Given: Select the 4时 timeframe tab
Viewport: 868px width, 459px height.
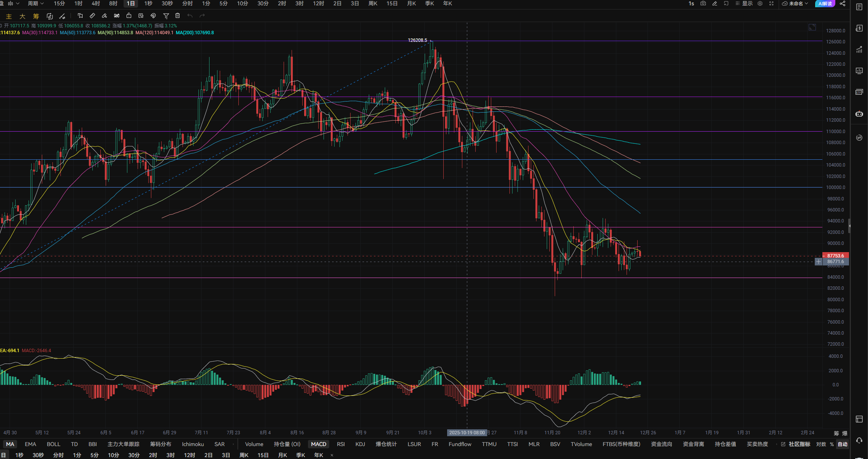Looking at the screenshot, I should tap(96, 3).
